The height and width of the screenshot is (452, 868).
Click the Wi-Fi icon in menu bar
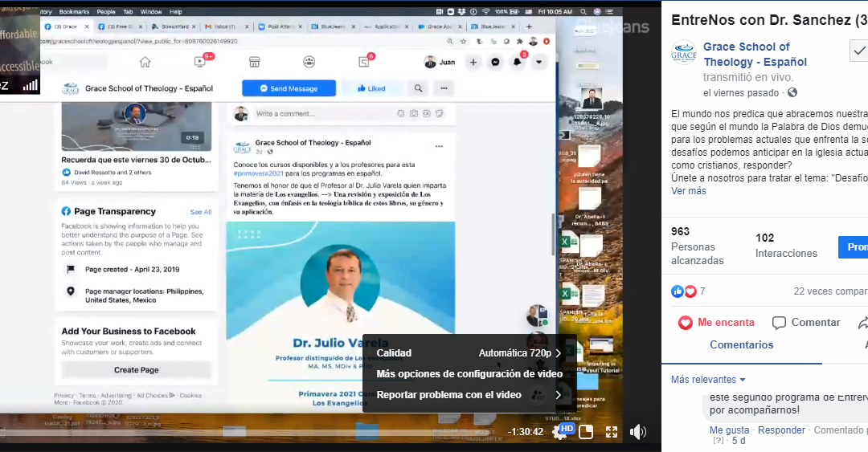(x=485, y=11)
